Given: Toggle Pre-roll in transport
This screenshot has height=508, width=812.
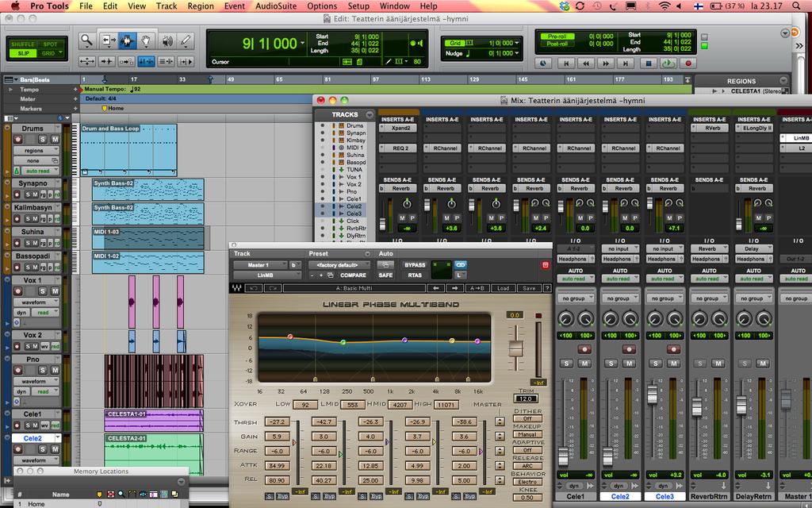Looking at the screenshot, I should [x=557, y=37].
